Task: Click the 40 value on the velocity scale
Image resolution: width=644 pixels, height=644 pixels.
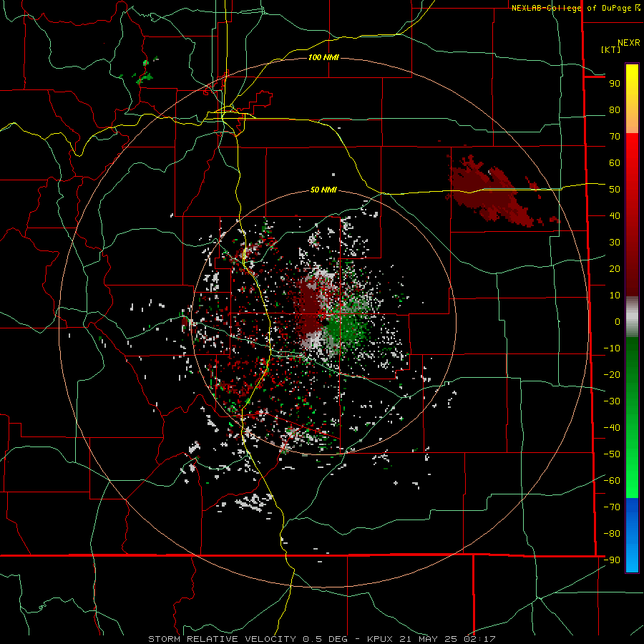Action: click(x=615, y=215)
